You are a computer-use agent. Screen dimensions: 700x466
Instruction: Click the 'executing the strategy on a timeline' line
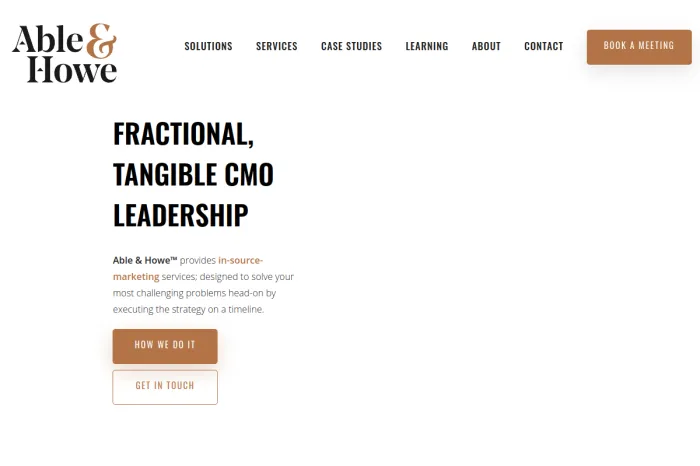tap(188, 309)
